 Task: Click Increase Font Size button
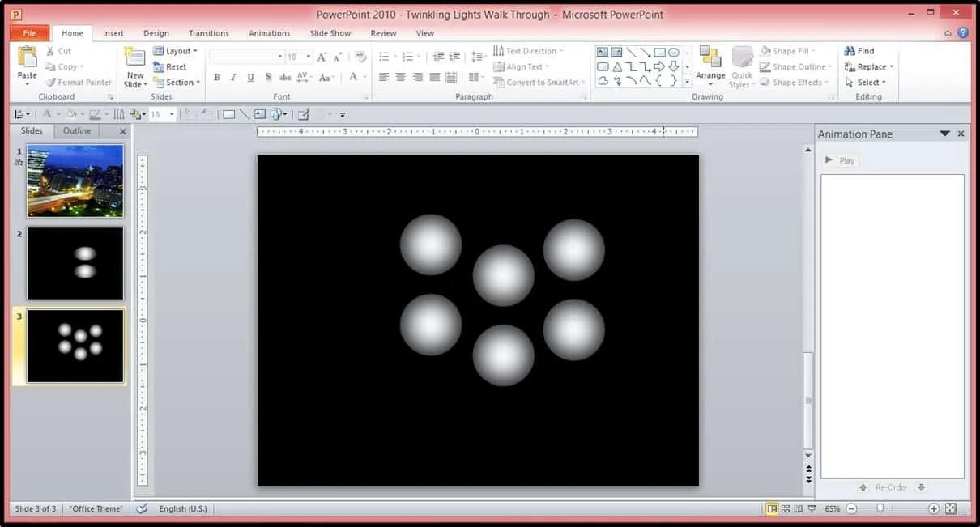(x=322, y=57)
